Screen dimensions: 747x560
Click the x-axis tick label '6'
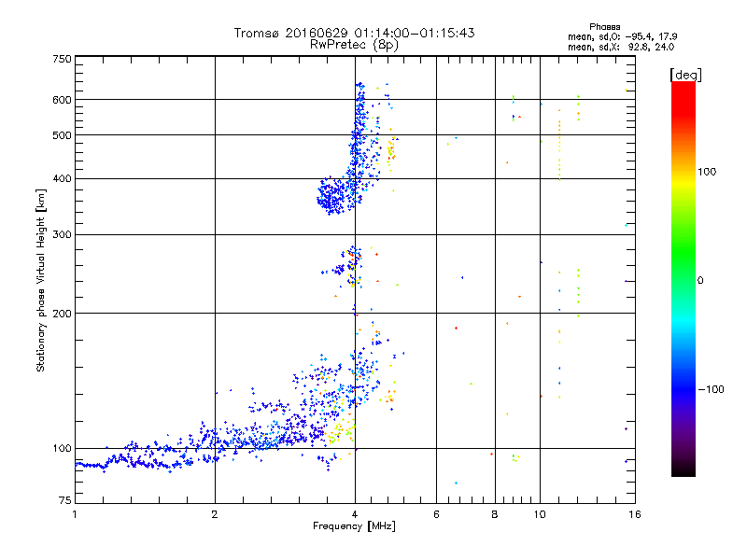(436, 514)
